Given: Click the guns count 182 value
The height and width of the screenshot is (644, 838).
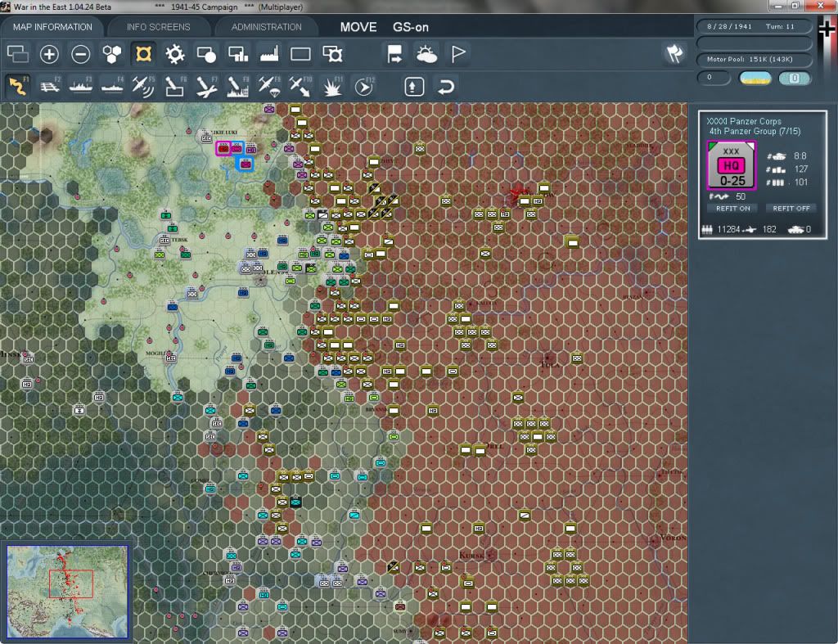Looking at the screenshot, I should click(769, 229).
